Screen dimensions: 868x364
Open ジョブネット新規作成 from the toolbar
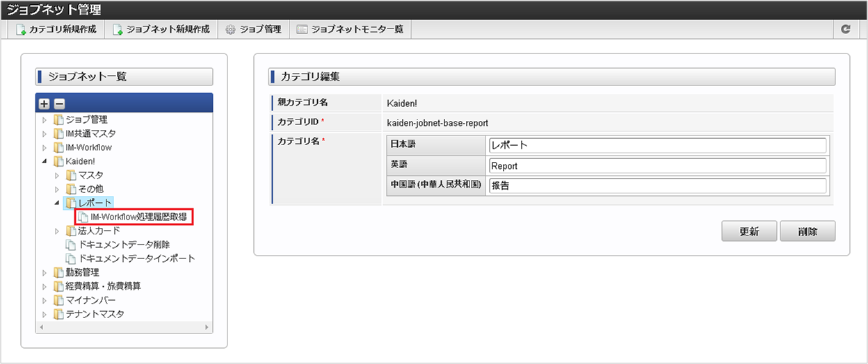161,29
